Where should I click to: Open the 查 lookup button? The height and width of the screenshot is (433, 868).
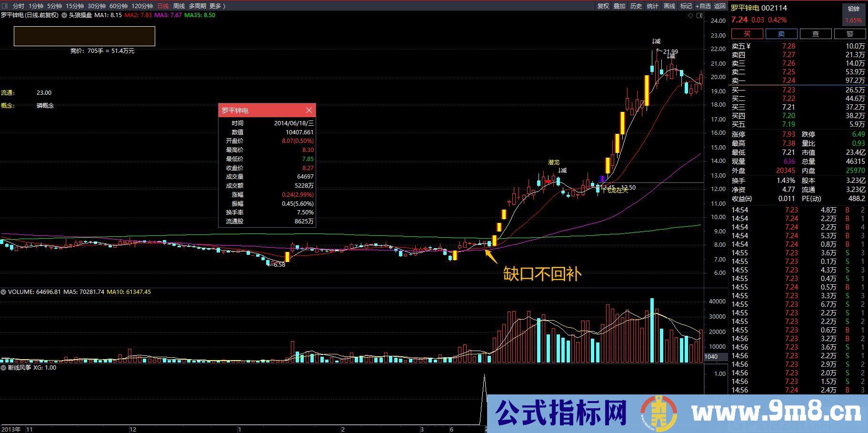tap(816, 34)
